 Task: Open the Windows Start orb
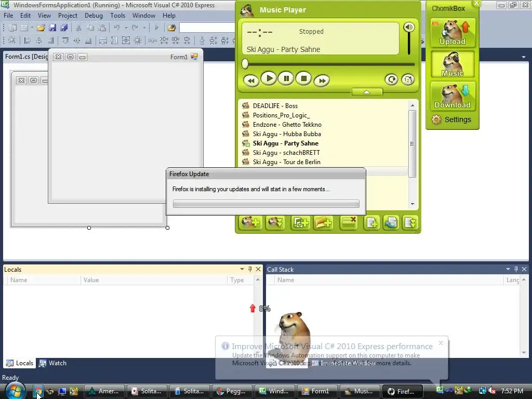pos(15,391)
